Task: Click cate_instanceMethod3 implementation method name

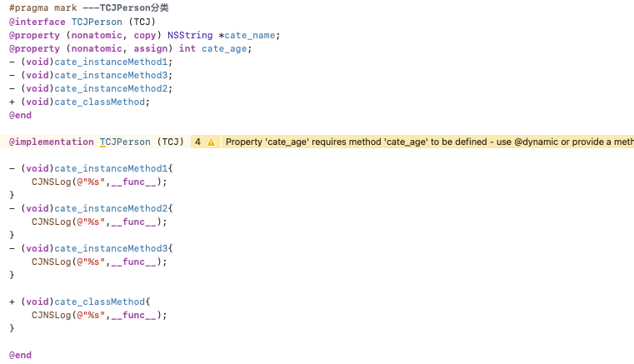Action: point(111,248)
